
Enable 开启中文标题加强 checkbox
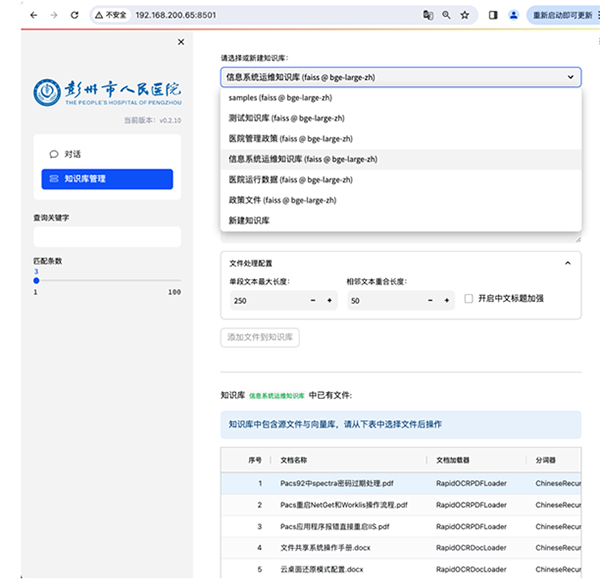click(469, 299)
